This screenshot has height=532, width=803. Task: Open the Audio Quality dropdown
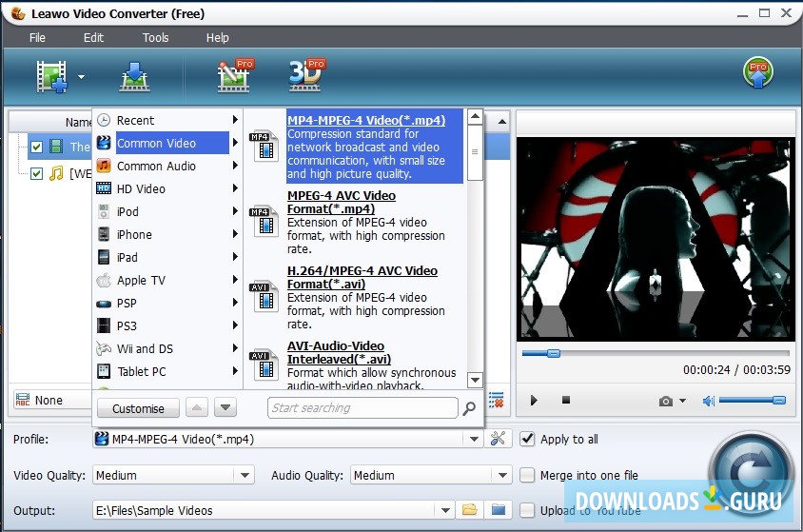(x=502, y=475)
